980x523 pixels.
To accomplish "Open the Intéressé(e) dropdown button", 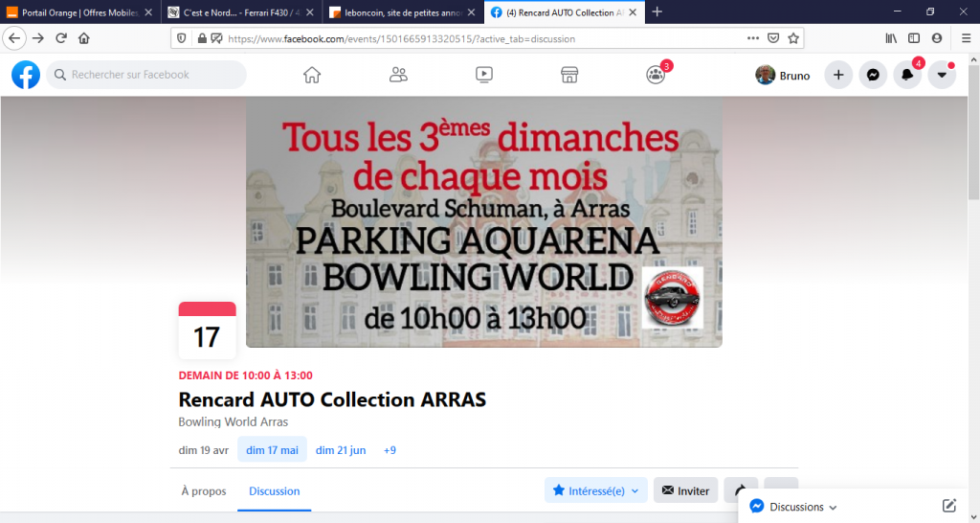I will [x=596, y=491].
